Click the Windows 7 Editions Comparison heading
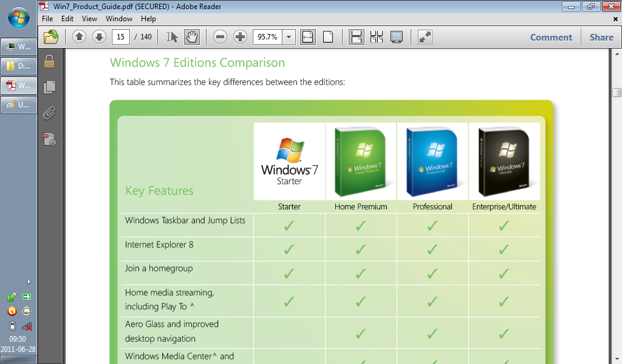The width and height of the screenshot is (622, 364). [x=197, y=62]
